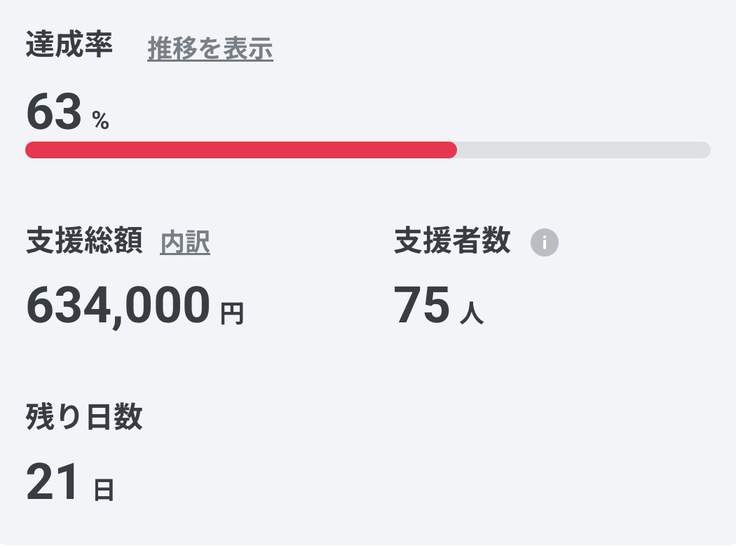This screenshot has width=736, height=548.
Task: Click the far left start of progress bar
Action: (x=31, y=150)
